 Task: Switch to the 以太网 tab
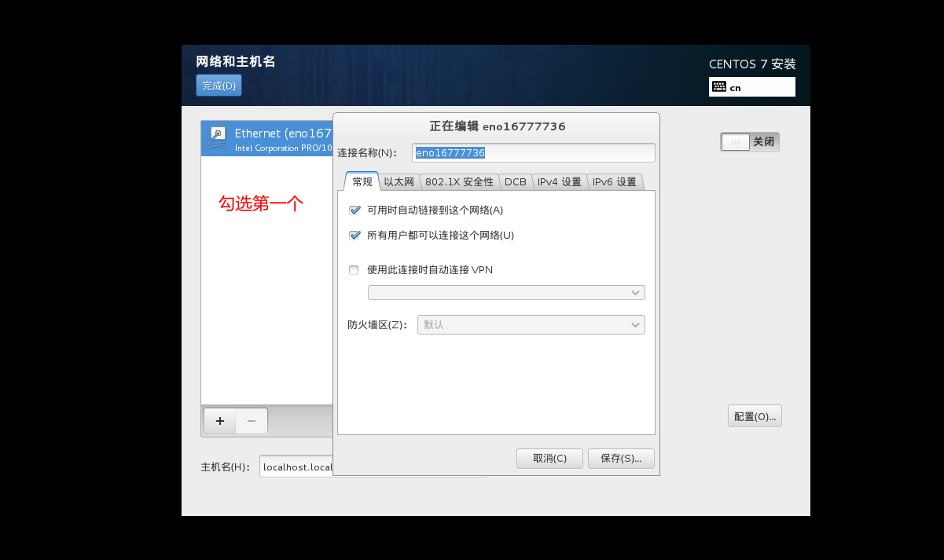(x=400, y=181)
